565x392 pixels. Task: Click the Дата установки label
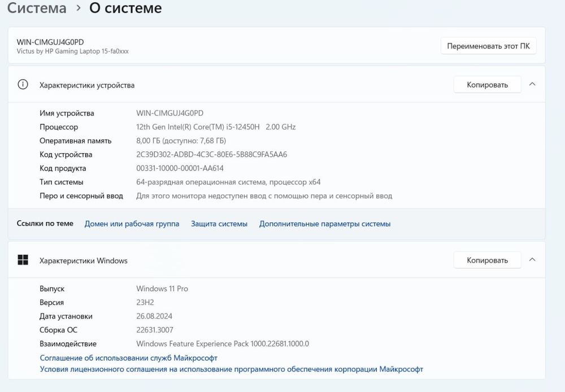(66, 316)
